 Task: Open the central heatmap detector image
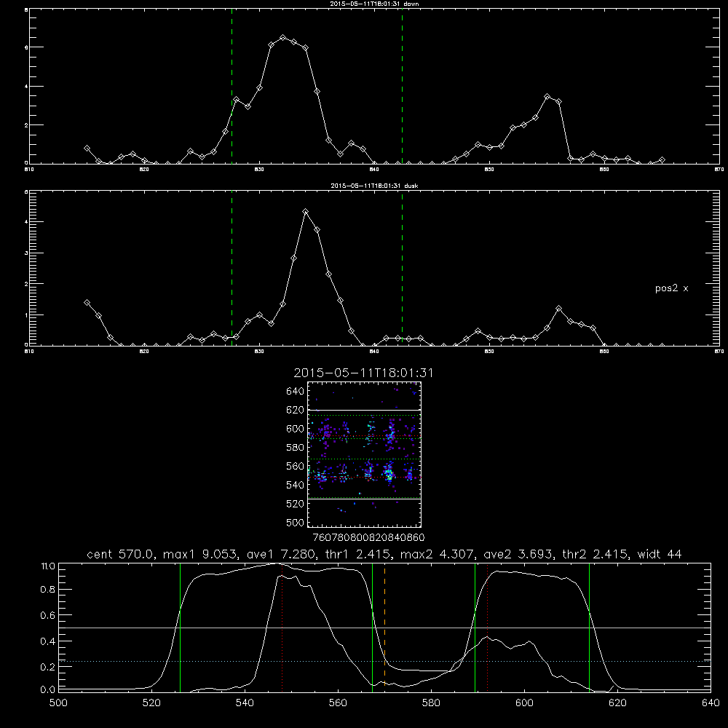[364, 454]
